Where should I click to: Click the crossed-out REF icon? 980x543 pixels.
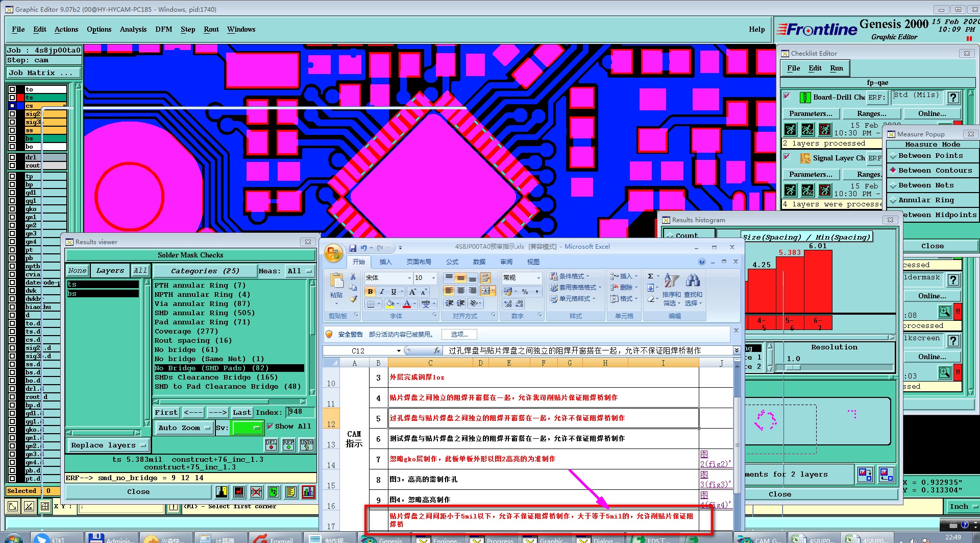coord(256,492)
